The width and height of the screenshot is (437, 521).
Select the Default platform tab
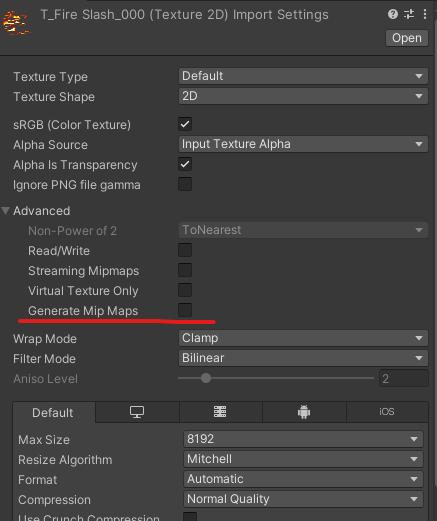(53, 413)
